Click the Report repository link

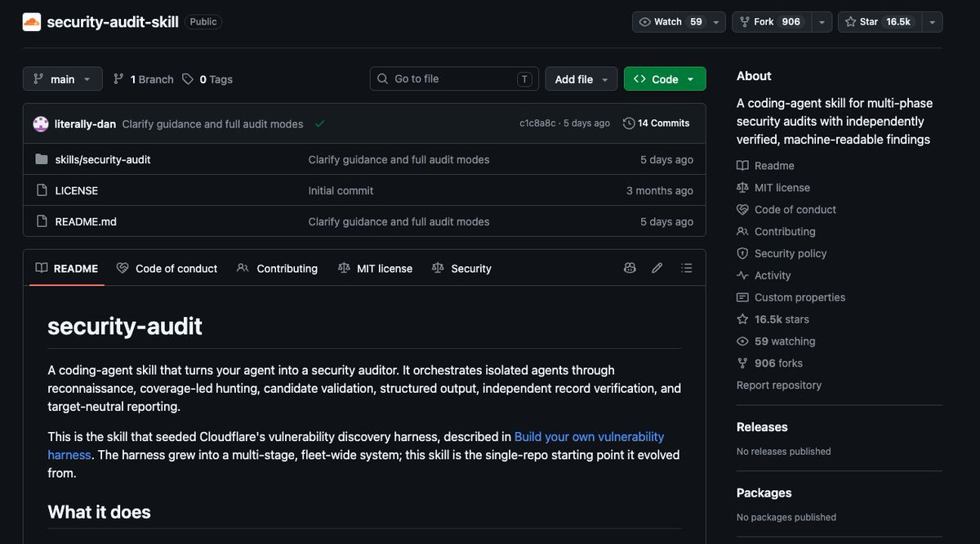tap(779, 385)
